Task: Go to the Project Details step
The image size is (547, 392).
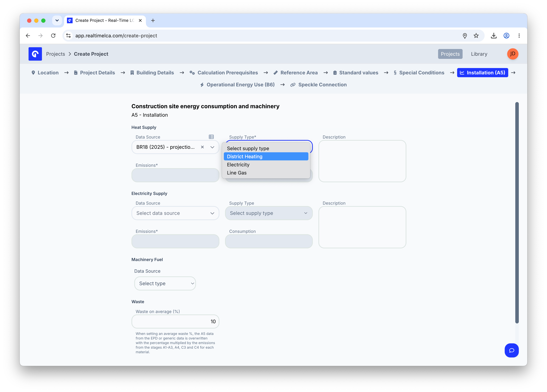Action: pos(94,73)
